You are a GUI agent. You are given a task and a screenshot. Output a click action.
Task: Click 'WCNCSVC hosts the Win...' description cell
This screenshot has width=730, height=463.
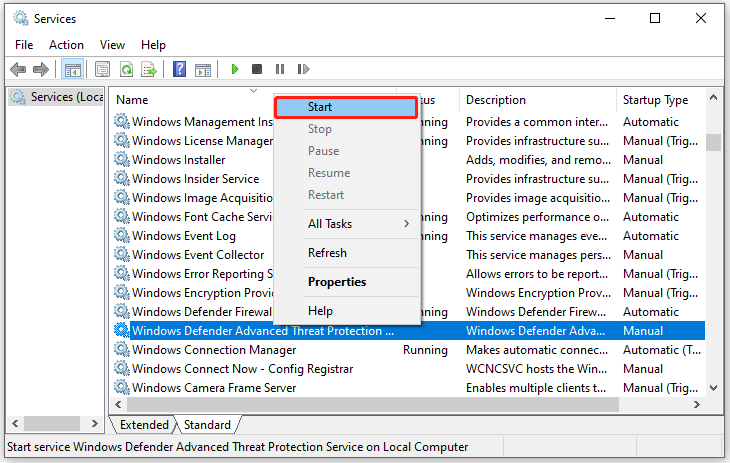pyautogui.click(x=536, y=369)
